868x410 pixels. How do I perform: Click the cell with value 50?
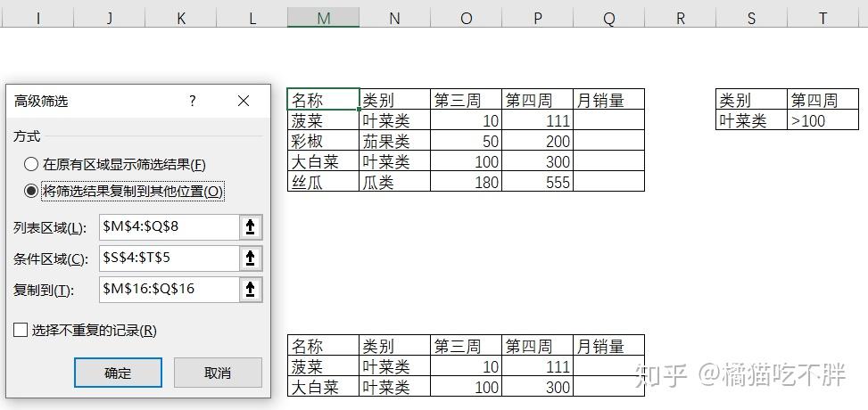coord(466,141)
